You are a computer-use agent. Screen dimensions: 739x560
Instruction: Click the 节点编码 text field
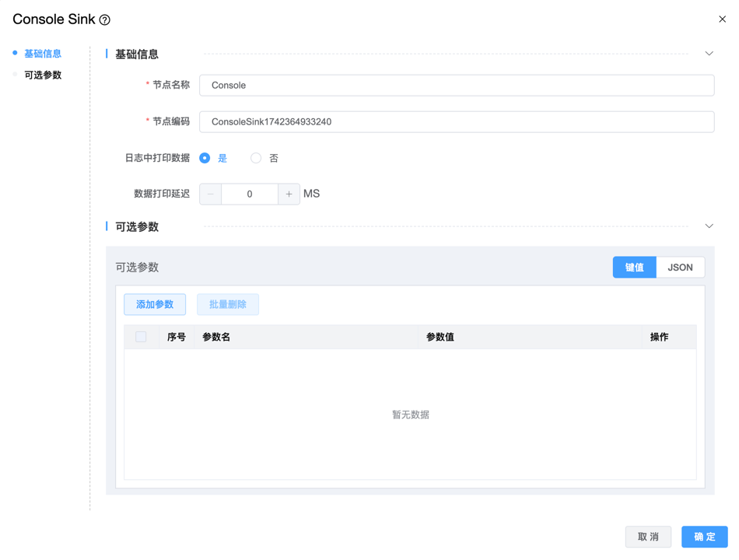click(457, 122)
